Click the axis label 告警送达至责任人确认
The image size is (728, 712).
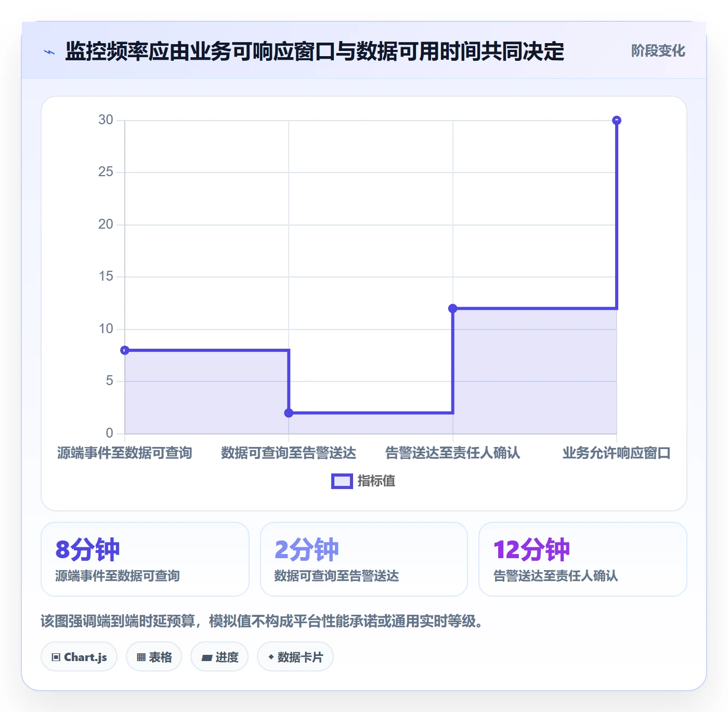[453, 453]
